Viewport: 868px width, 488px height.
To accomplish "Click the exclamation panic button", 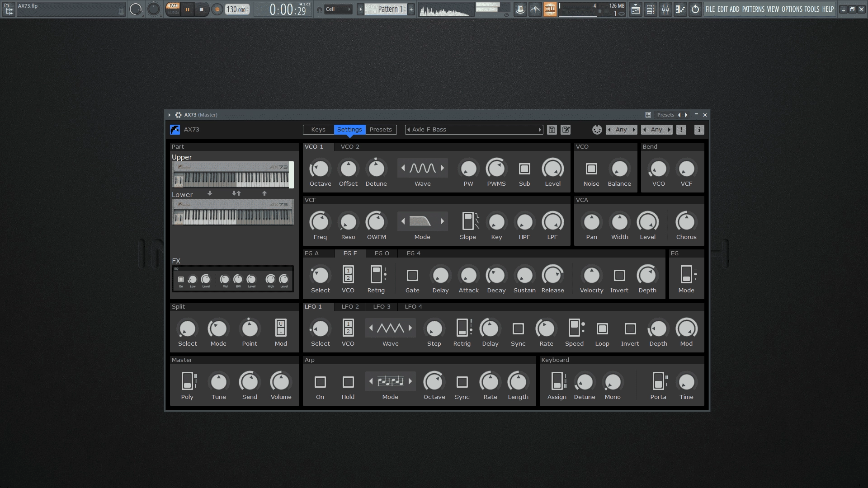I will click(x=681, y=130).
